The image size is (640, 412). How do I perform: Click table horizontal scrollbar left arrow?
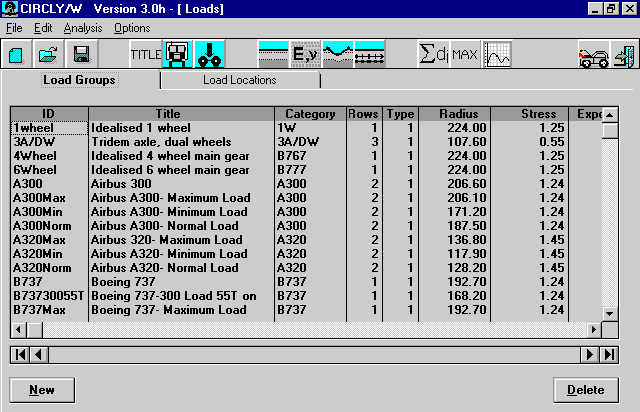pos(18,330)
